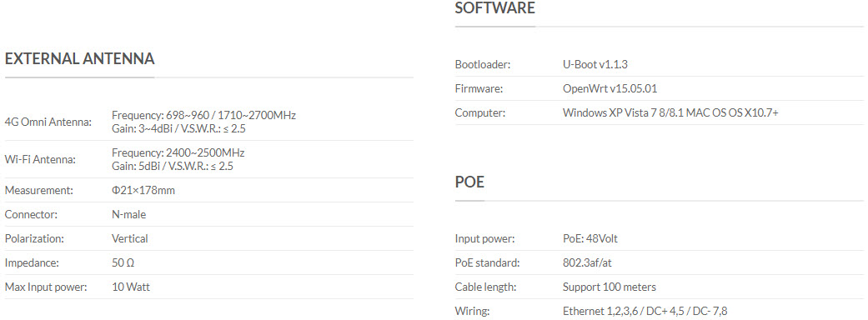Click the 2400~2500MHz frequency value
This screenshot has width=868, height=320.
205,152
